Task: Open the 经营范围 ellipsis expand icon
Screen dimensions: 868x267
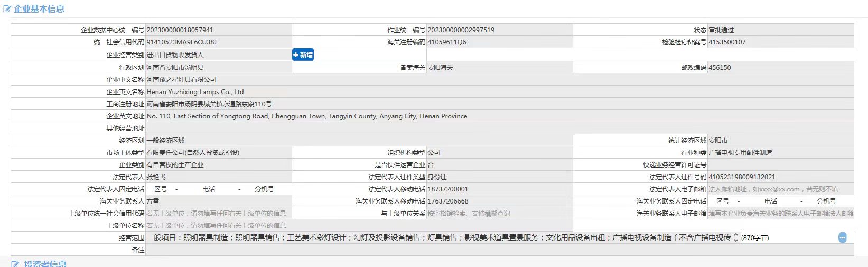Action: (x=843, y=238)
